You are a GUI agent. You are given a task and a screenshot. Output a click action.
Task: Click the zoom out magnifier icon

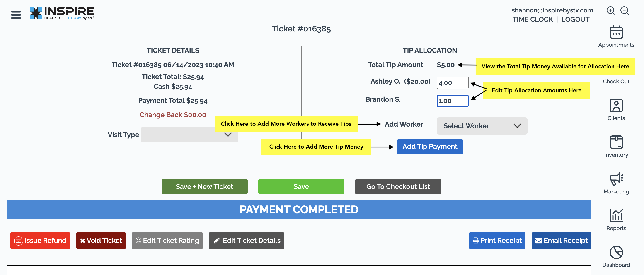625,11
